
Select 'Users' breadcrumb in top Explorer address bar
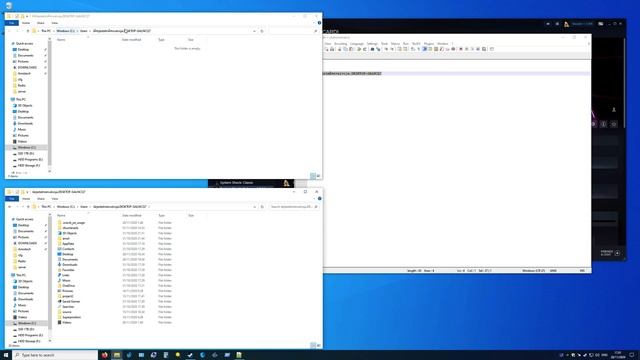click(x=84, y=31)
